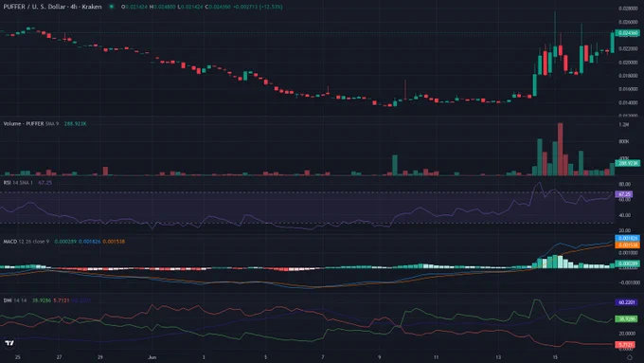Click purple ADX tag 60.2201
Image resolution: width=644 pixels, height=363 pixels.
click(x=626, y=302)
